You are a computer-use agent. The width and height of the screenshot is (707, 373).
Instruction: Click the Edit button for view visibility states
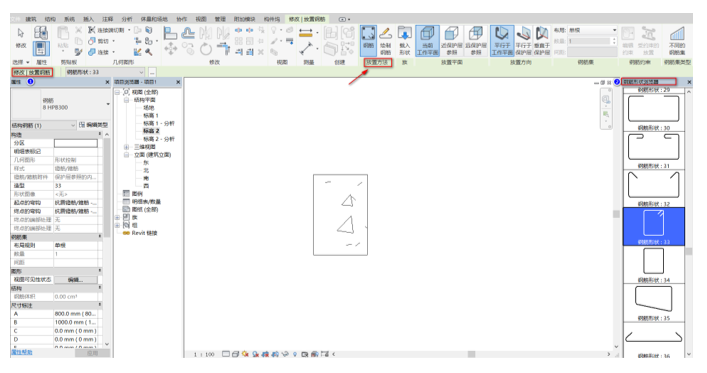coord(76,280)
